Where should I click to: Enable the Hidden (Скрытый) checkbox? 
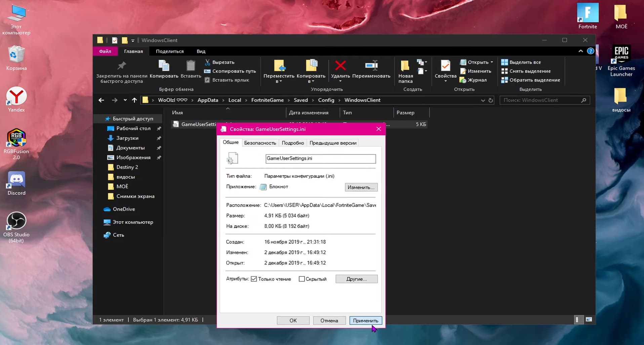pyautogui.click(x=301, y=279)
